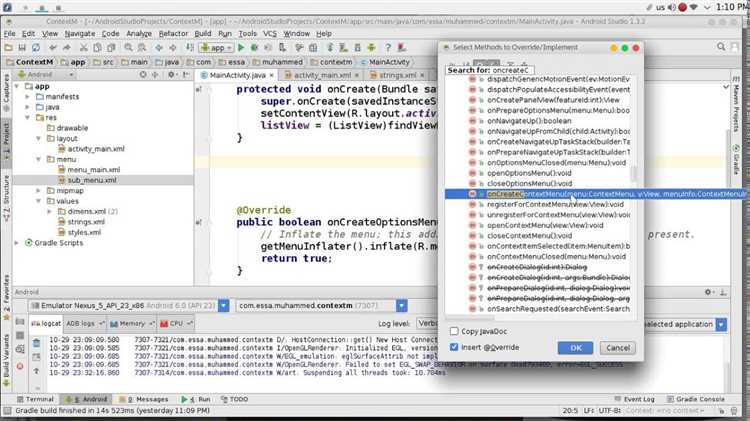Click the Copy toolbar icon
Screen dimensions: 750x421
pos(97,48)
